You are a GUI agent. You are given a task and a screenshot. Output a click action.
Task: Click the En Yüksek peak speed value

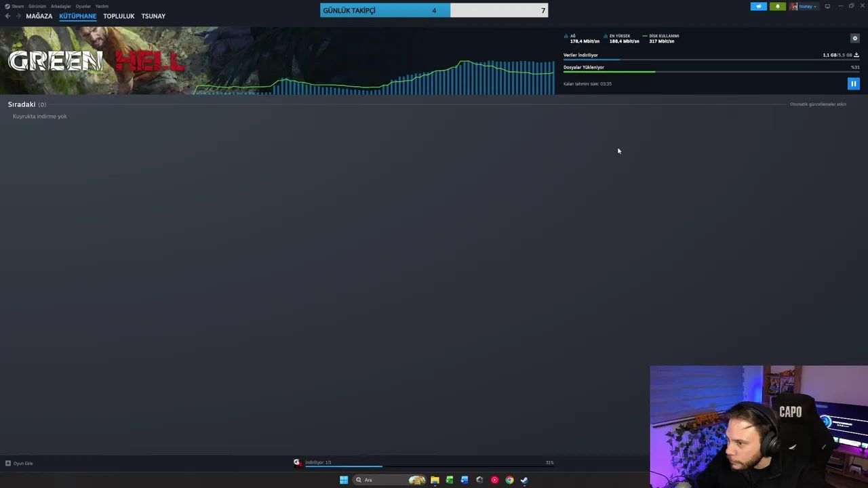click(x=624, y=41)
